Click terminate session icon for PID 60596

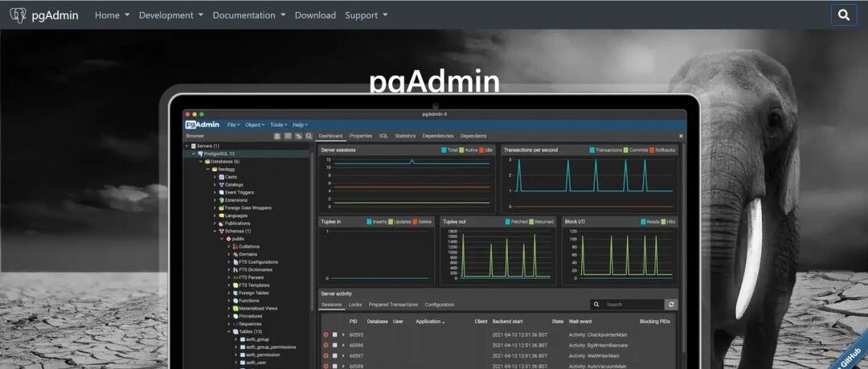325,345
